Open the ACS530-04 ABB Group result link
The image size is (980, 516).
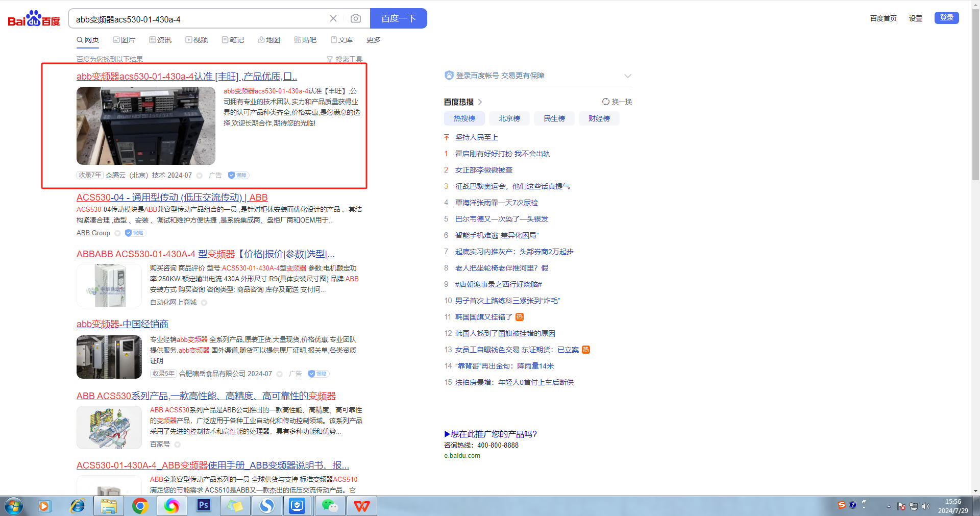pyautogui.click(x=172, y=198)
